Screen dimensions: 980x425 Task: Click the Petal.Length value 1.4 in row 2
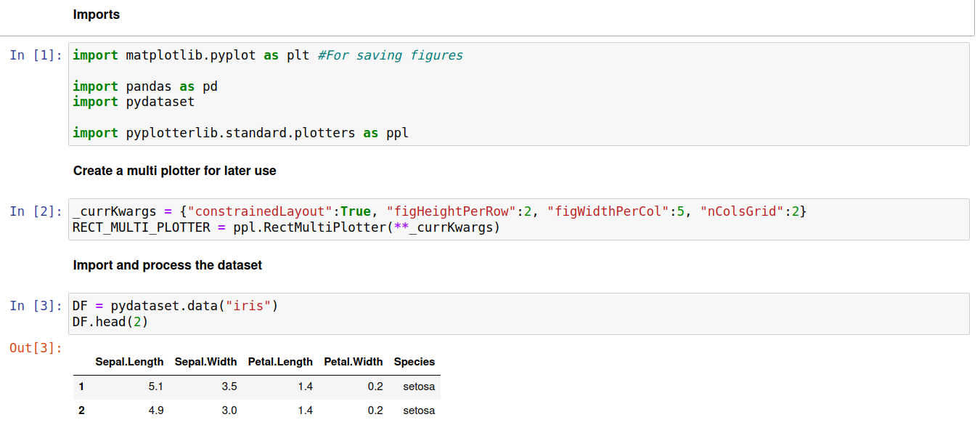click(x=306, y=410)
